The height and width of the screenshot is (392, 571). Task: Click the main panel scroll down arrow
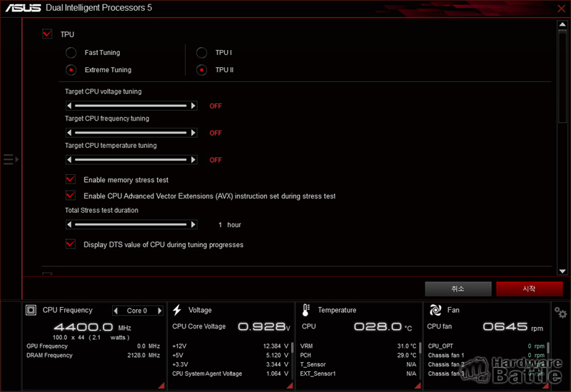pyautogui.click(x=562, y=271)
